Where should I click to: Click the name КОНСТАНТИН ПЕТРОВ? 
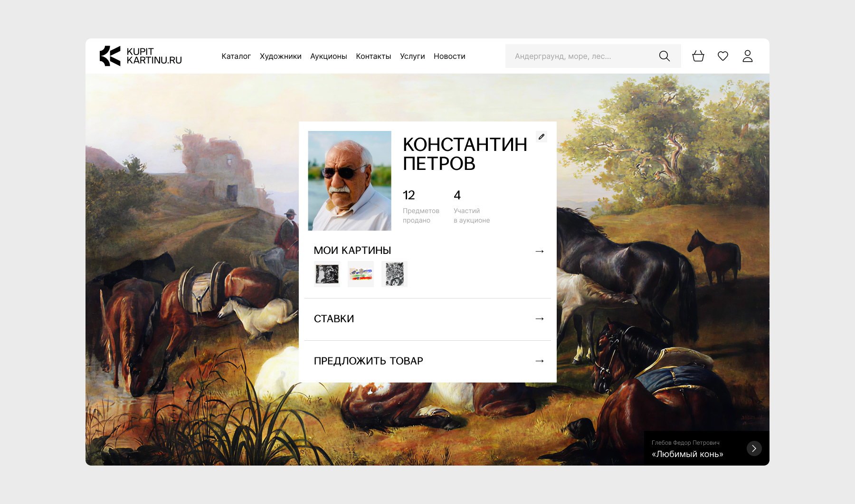tap(465, 154)
